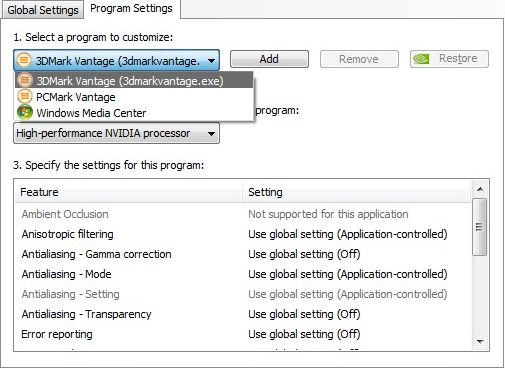Image resolution: width=505 pixels, height=369 pixels.
Task: Open the High-performance NVIDIA processor dropdown
Action: (x=116, y=133)
